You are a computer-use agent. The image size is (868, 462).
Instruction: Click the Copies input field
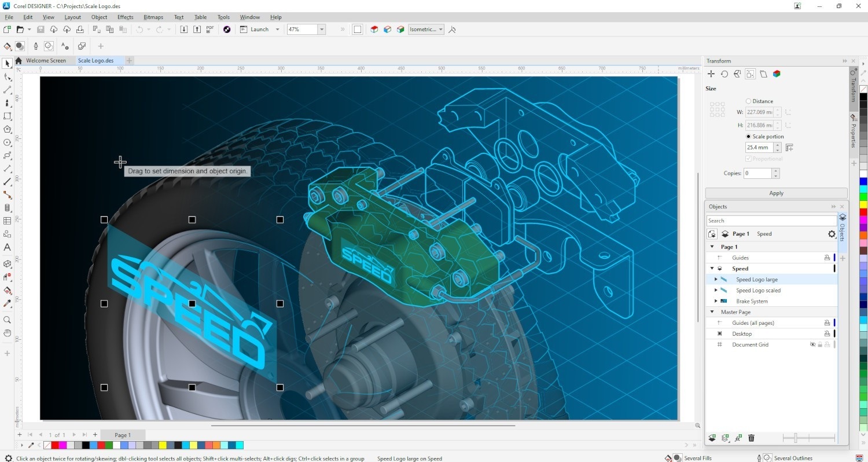pos(757,173)
